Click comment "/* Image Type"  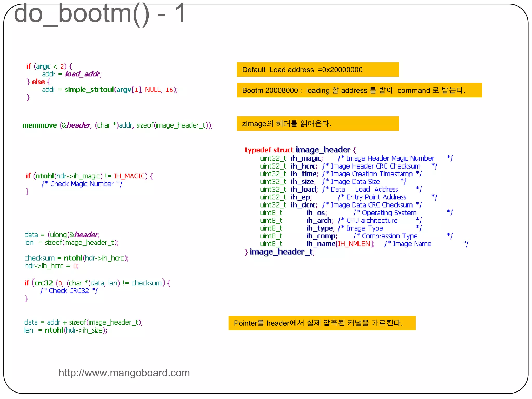pos(361,229)
